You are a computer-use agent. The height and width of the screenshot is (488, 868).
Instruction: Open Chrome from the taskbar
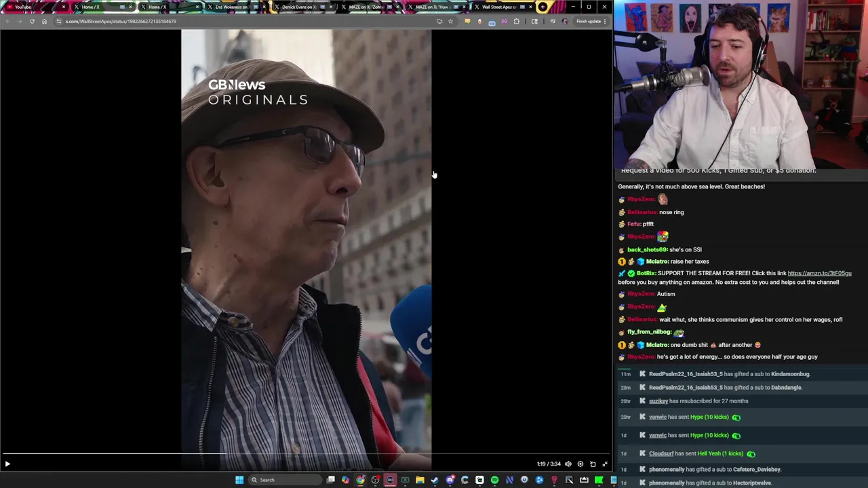tap(361, 480)
